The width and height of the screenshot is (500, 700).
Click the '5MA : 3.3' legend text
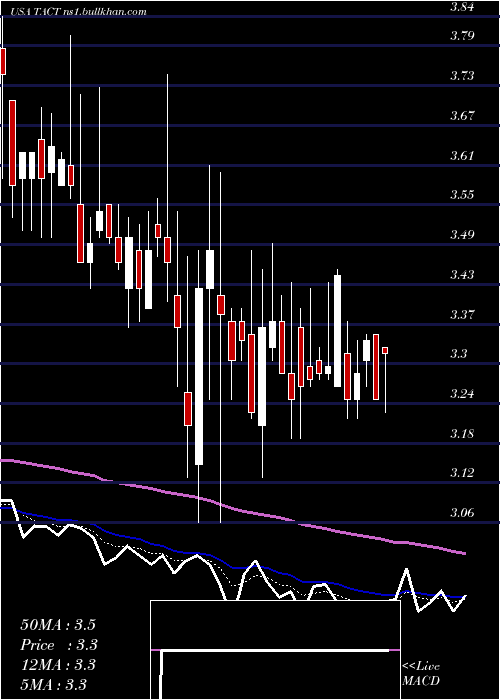coord(54,684)
